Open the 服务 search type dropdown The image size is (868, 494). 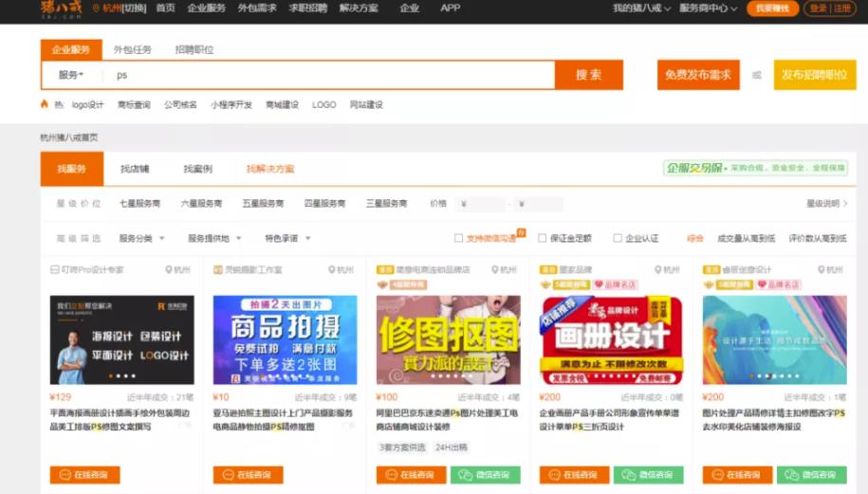[x=71, y=75]
